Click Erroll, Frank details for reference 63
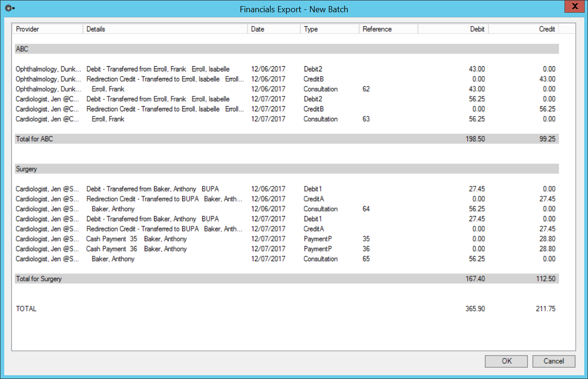 coord(108,119)
